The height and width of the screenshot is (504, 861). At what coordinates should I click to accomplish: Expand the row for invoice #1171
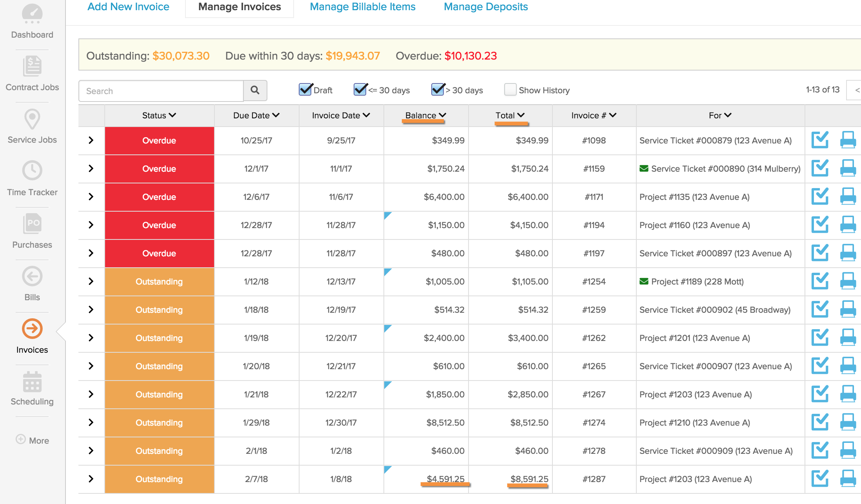(x=91, y=196)
